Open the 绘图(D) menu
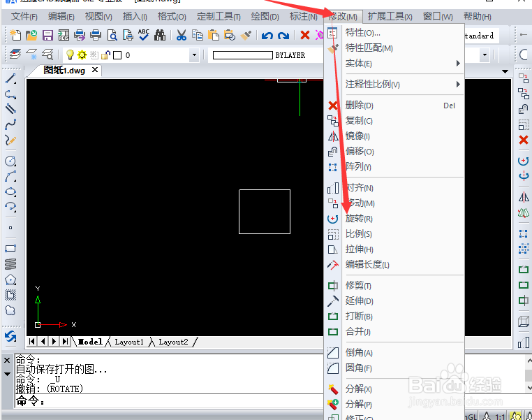This screenshot has height=420, width=532. (x=265, y=16)
